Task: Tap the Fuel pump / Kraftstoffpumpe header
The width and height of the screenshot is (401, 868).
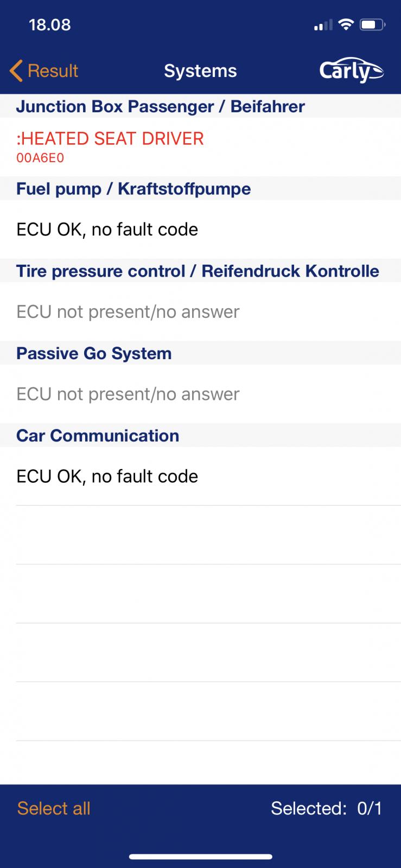Action: click(133, 189)
